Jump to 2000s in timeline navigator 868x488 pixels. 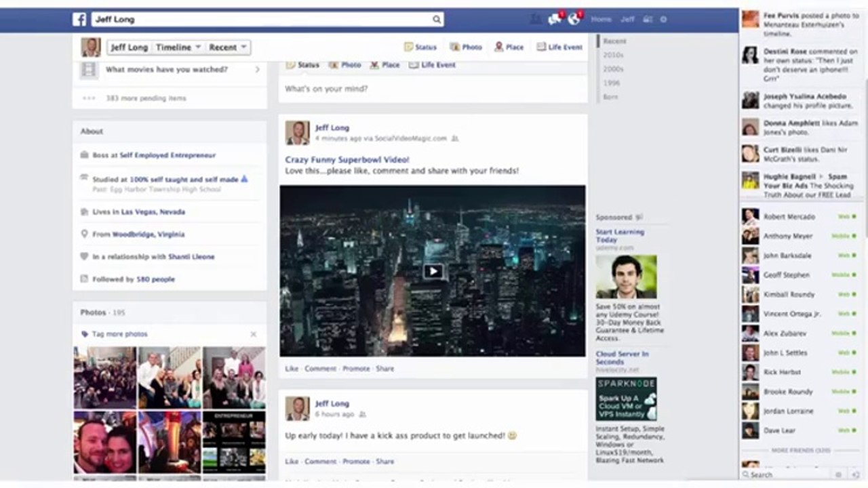pyautogui.click(x=613, y=69)
